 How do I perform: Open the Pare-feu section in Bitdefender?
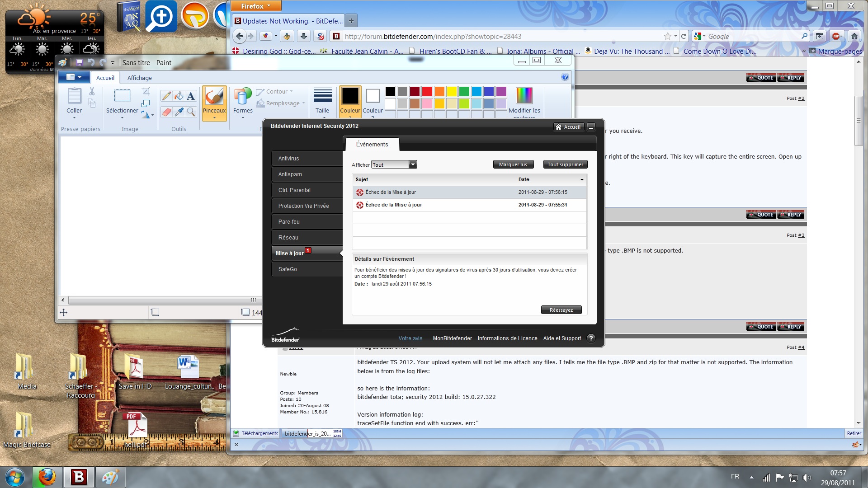(x=307, y=222)
